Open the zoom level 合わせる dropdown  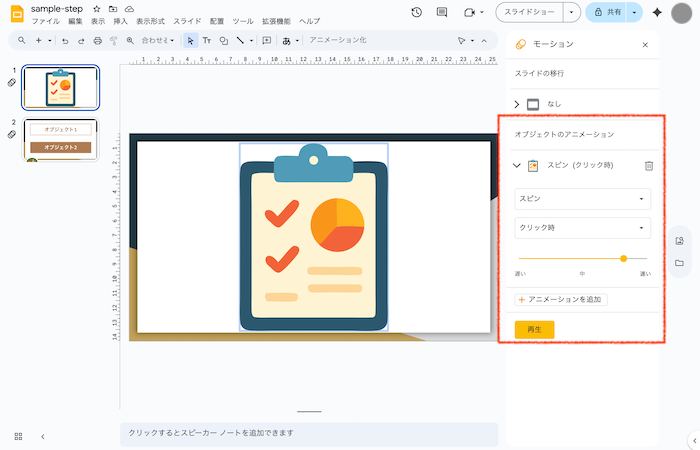158,40
